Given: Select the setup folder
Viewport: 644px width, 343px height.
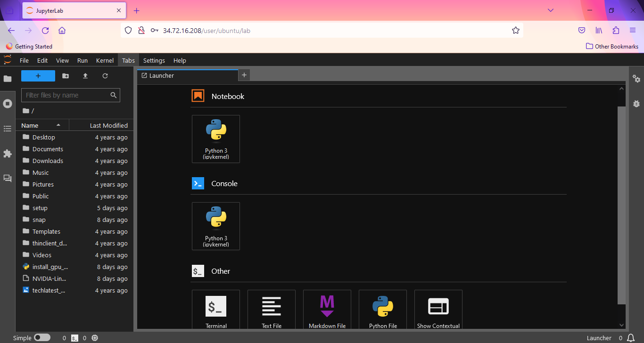Looking at the screenshot, I should [x=74, y=208].
